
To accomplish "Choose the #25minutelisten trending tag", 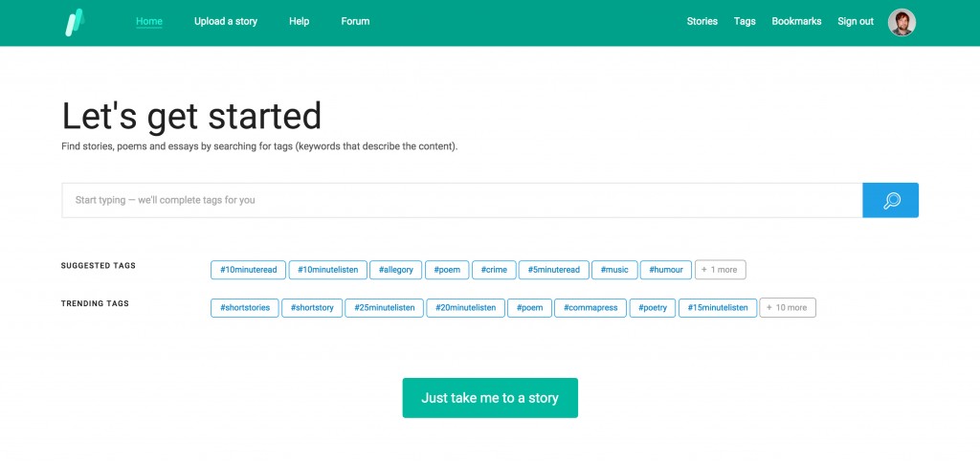I will [x=385, y=308].
